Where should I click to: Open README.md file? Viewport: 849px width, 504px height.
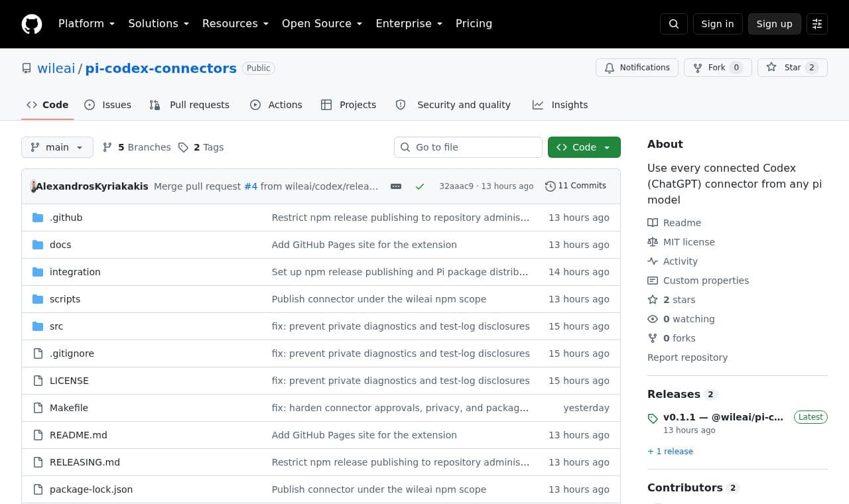(x=78, y=435)
